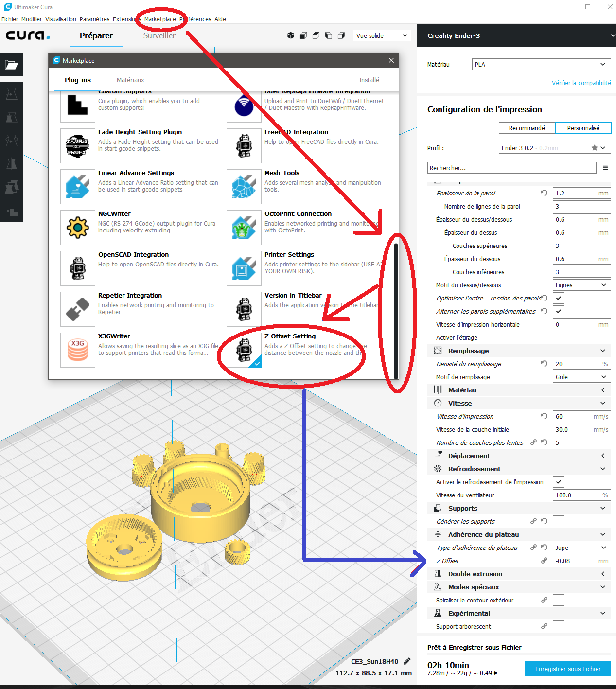Click the Duet RepRapFirmware wifi icon

pyautogui.click(x=244, y=106)
